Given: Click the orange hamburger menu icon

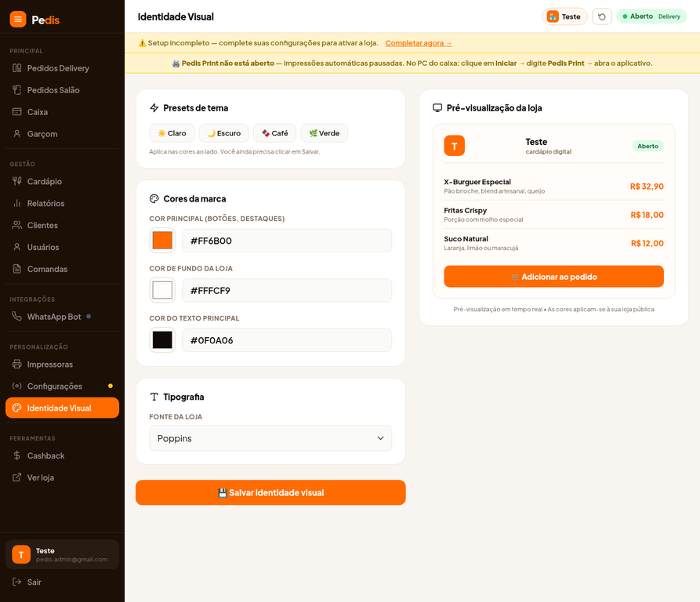Looking at the screenshot, I should 18,19.
